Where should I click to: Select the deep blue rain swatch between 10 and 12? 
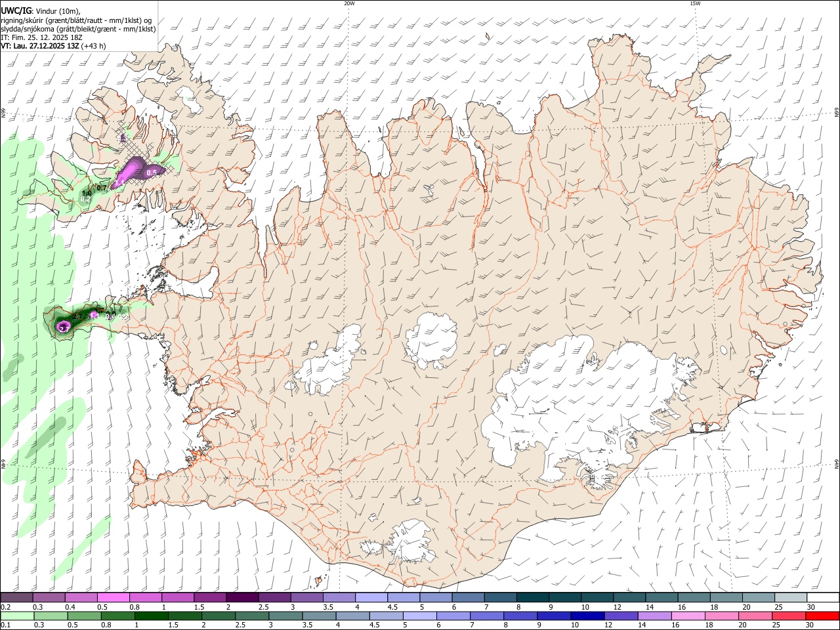click(587, 616)
